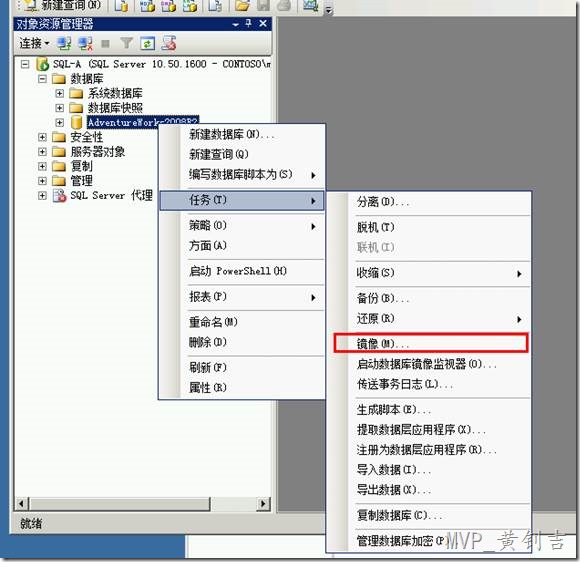Select the 安全性 tree item
Image resolution: width=580 pixels, height=562 pixels.
coord(86,137)
